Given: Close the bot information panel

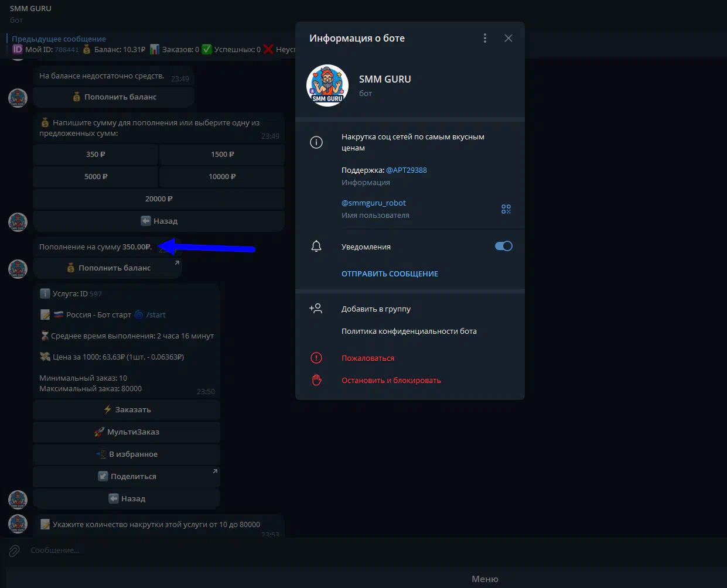Looking at the screenshot, I should point(508,38).
